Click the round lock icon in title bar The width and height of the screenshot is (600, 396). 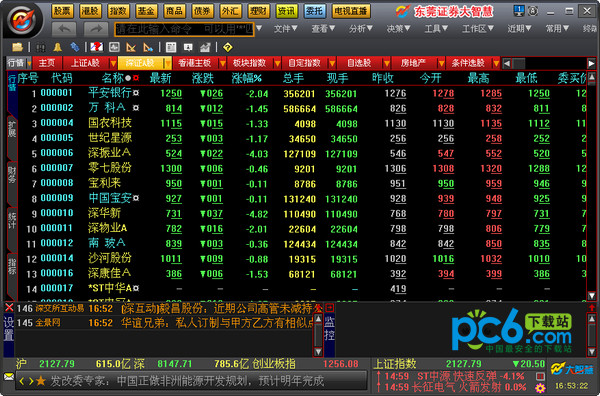(x=533, y=11)
